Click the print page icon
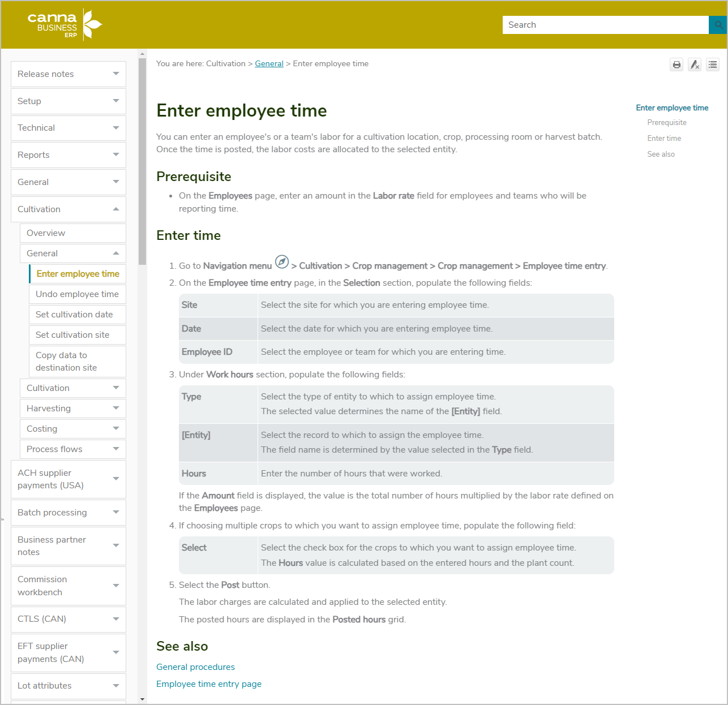 676,65
